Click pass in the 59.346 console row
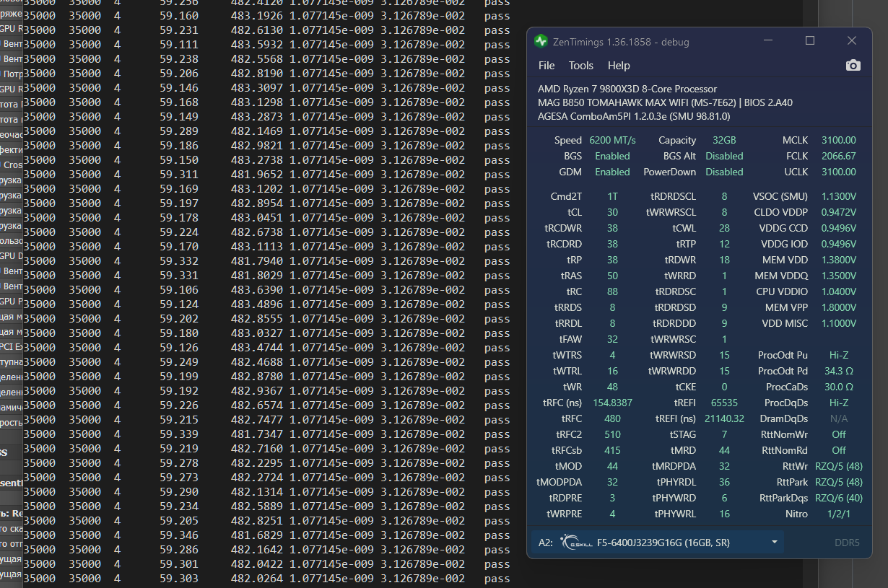The height and width of the screenshot is (588, 888). point(497,535)
